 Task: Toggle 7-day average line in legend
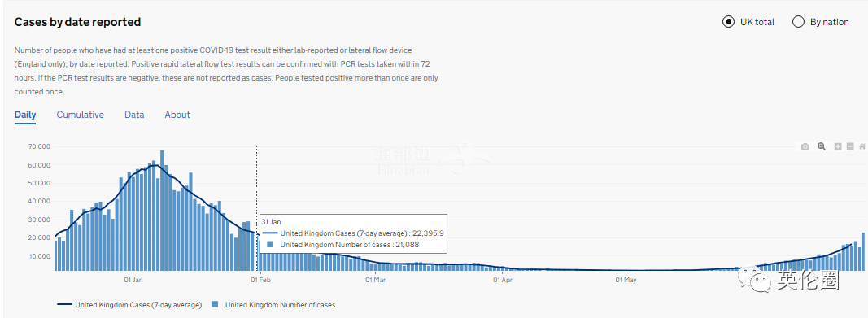pos(130,305)
